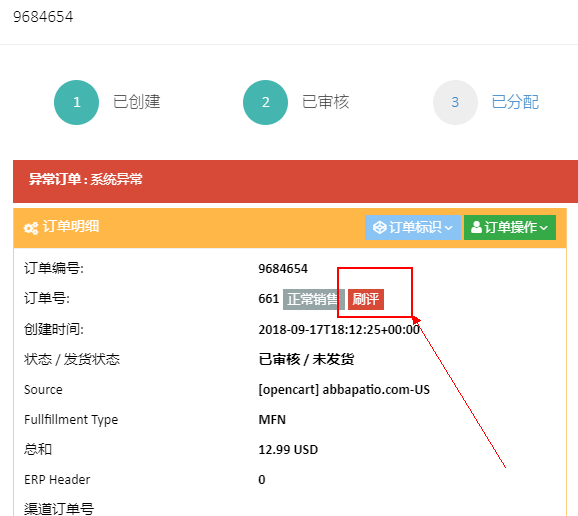578x516 pixels.
Task: Select step 2 circle 已审核
Action: click(265, 102)
